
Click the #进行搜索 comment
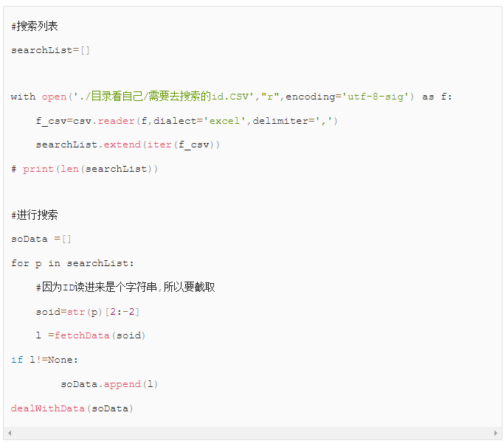[35, 215]
